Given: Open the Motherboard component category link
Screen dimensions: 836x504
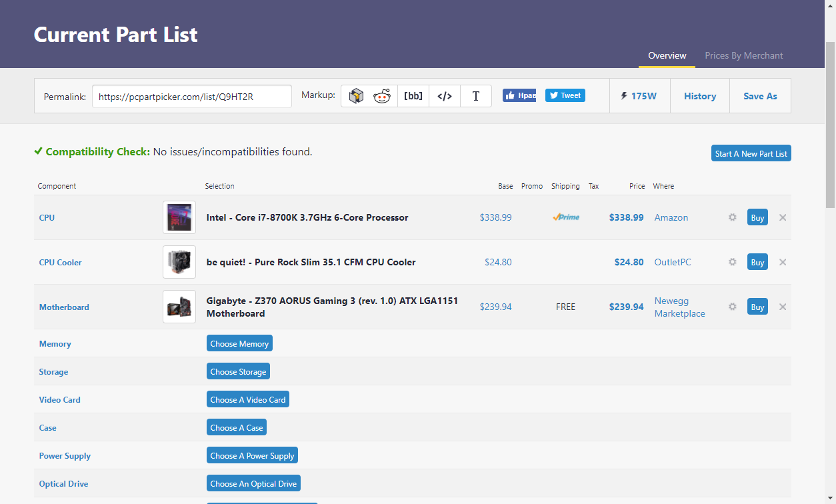Looking at the screenshot, I should [x=64, y=307].
